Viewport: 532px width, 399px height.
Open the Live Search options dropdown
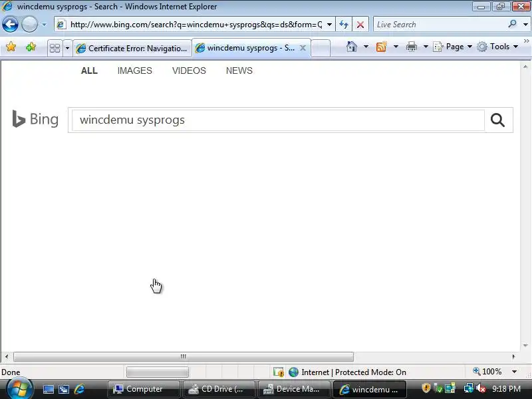coord(525,25)
